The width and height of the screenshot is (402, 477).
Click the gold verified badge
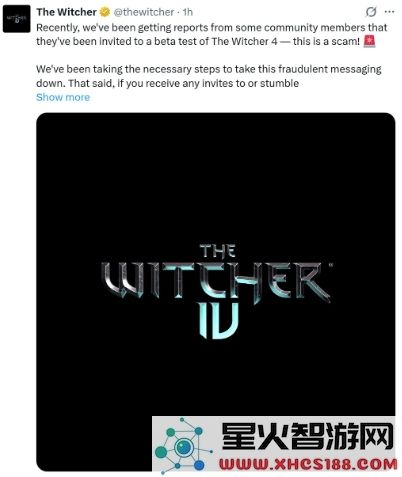coord(105,12)
